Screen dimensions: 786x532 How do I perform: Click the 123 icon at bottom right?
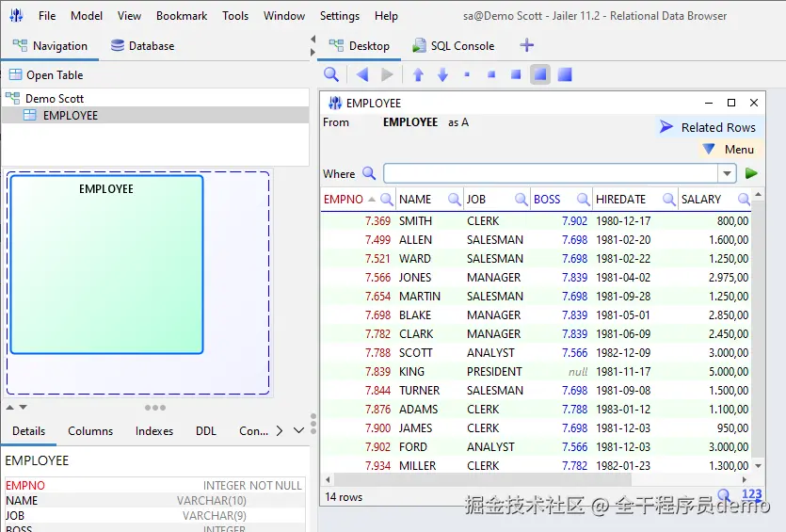751,494
